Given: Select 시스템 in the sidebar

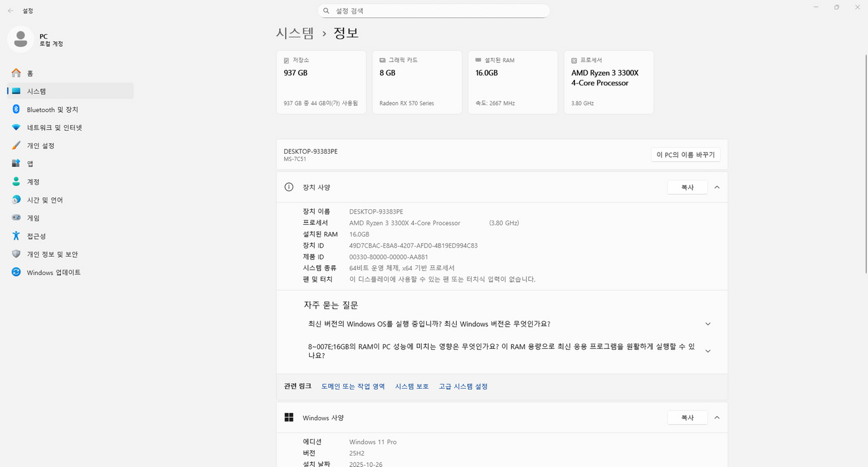Looking at the screenshot, I should coord(36,91).
